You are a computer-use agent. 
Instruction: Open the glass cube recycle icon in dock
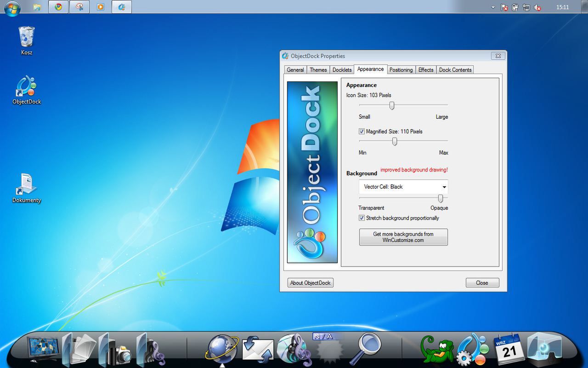[x=545, y=350]
